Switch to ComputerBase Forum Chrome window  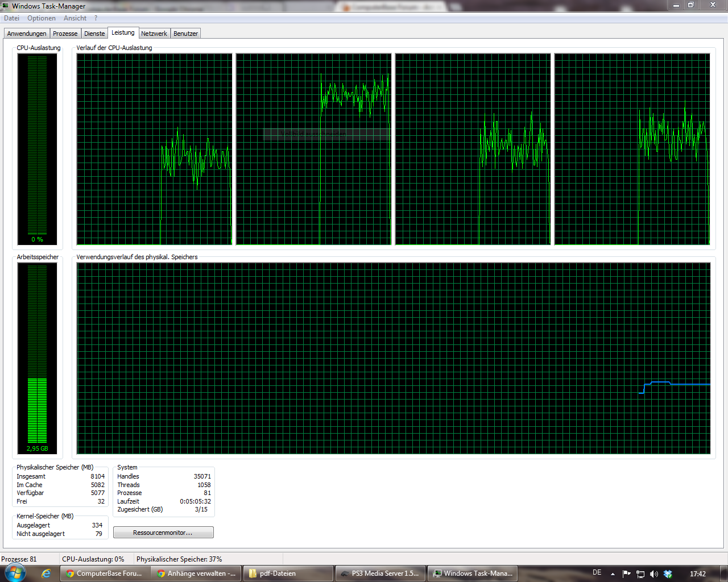(105, 573)
